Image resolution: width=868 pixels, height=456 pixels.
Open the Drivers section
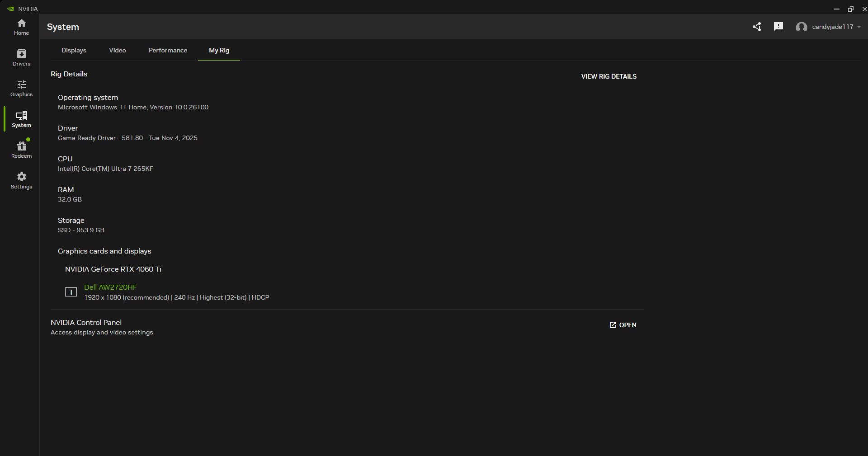tap(21, 58)
